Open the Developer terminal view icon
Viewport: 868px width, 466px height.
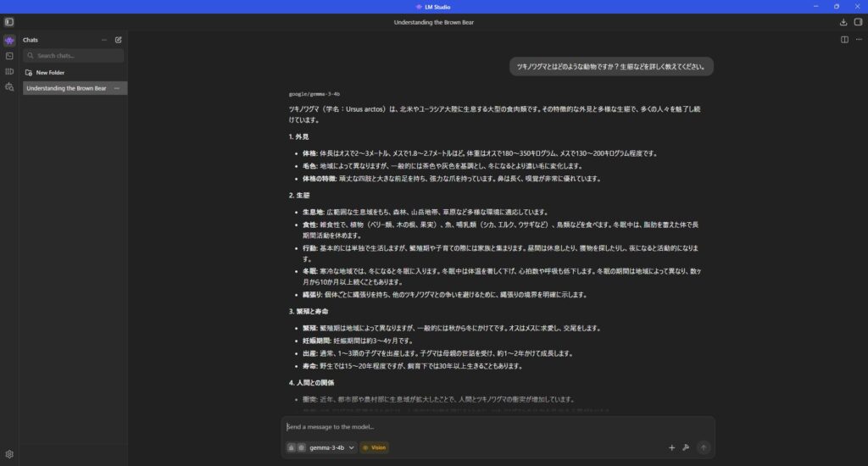(x=9, y=56)
